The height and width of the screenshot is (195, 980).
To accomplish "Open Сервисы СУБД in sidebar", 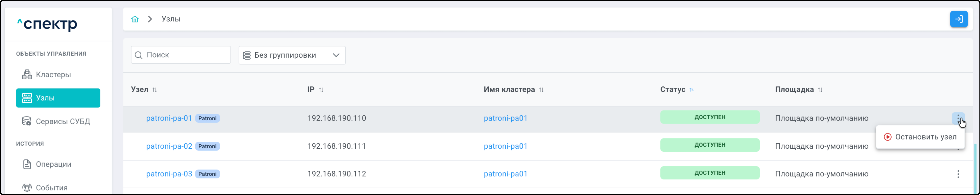I will tap(63, 122).
